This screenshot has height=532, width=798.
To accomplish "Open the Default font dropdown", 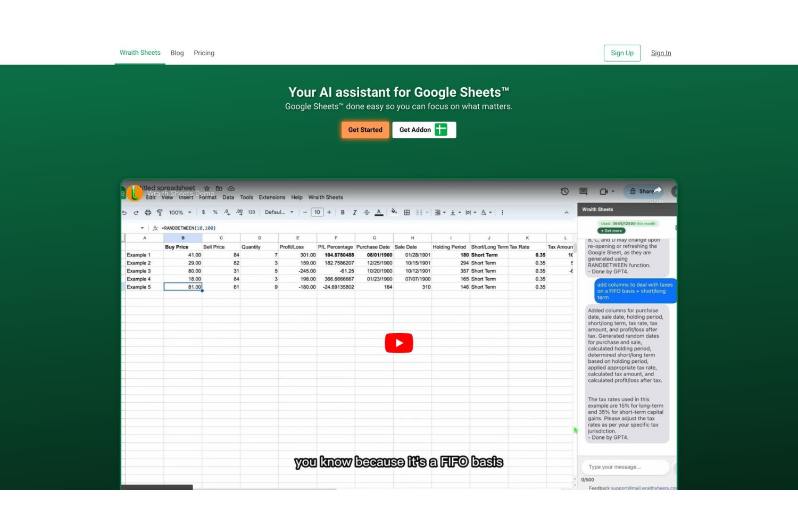I will [279, 212].
